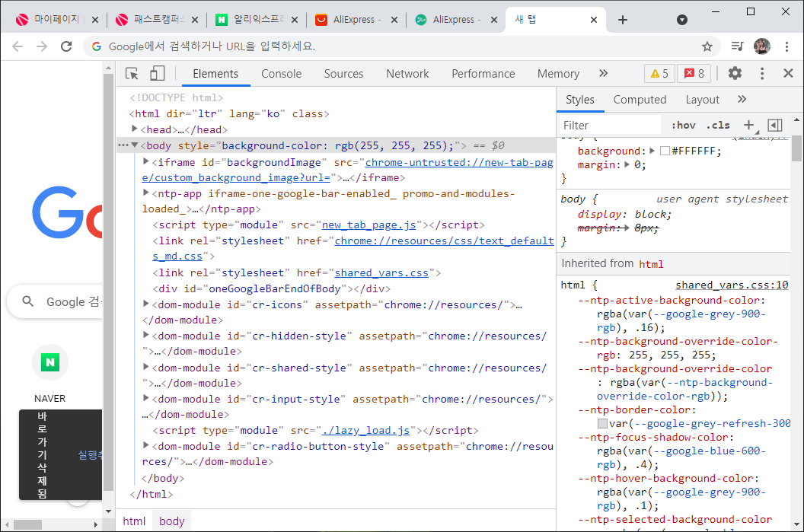Show warnings count badge with 5
The height and width of the screenshot is (532, 804).
pyautogui.click(x=659, y=74)
